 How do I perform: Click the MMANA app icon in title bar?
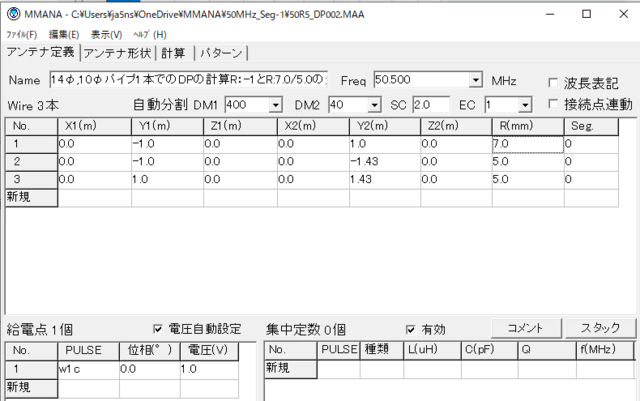tap(13, 14)
